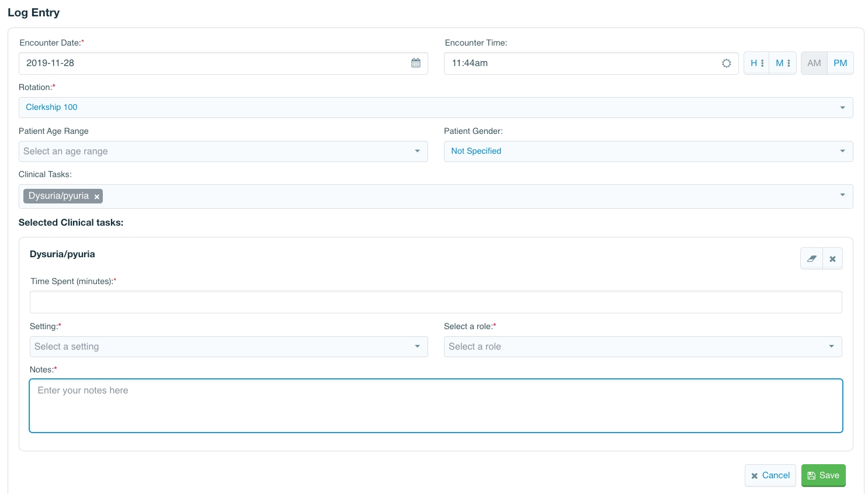Open the Select a setting dropdown
Image resolution: width=868 pixels, height=494 pixels.
pos(228,347)
